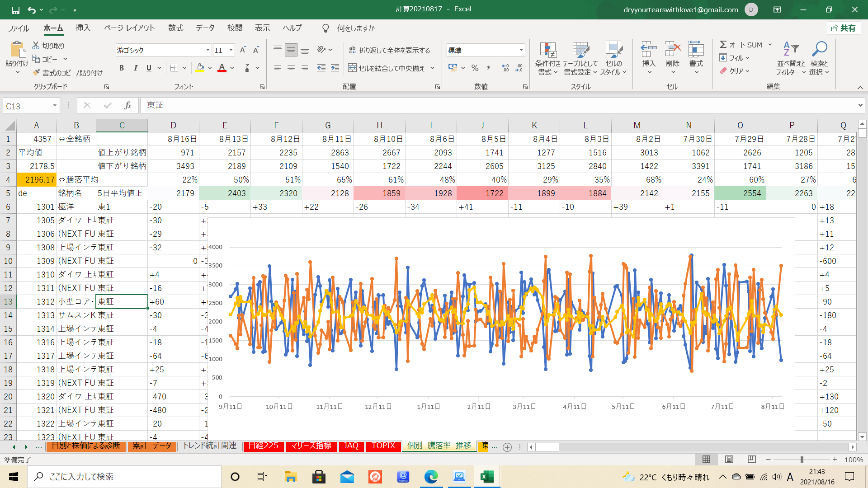The height and width of the screenshot is (488, 868).
Task: Click the increase font size icon
Action: [x=243, y=50]
